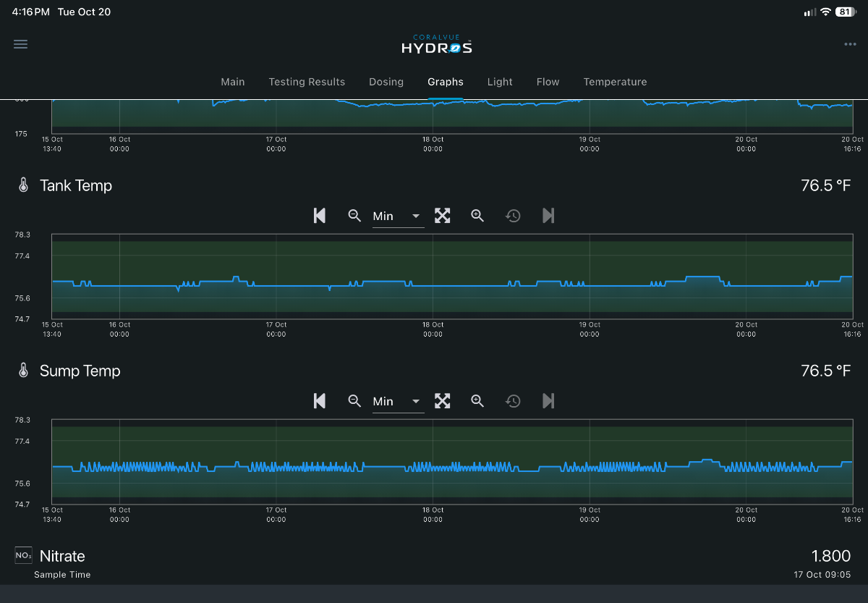Tap the Nitrate value 1.800
Screen dimensions: 868x603
coord(831,556)
